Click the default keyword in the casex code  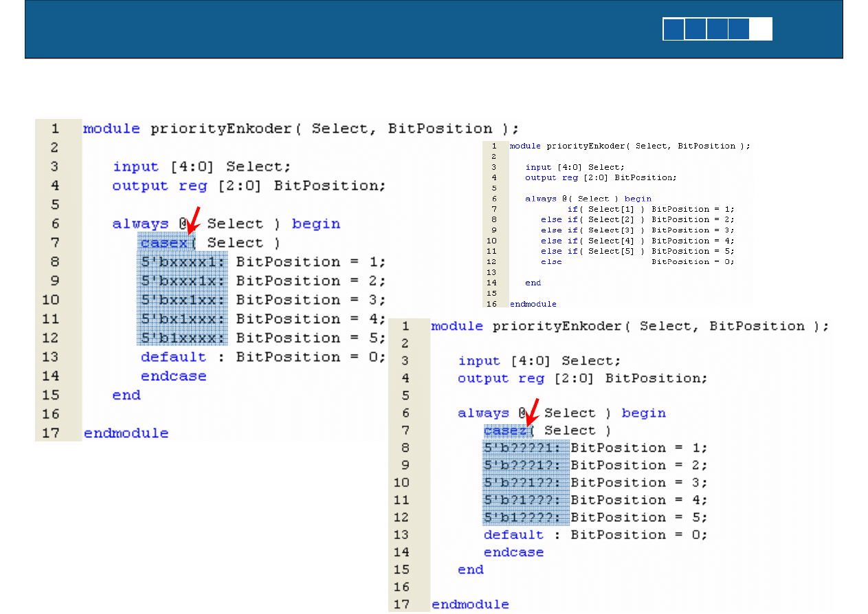[x=173, y=357]
